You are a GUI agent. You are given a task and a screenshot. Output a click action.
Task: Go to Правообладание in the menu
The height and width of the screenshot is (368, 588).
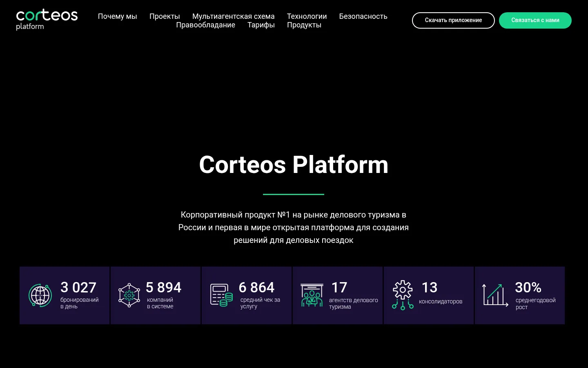[x=206, y=25]
